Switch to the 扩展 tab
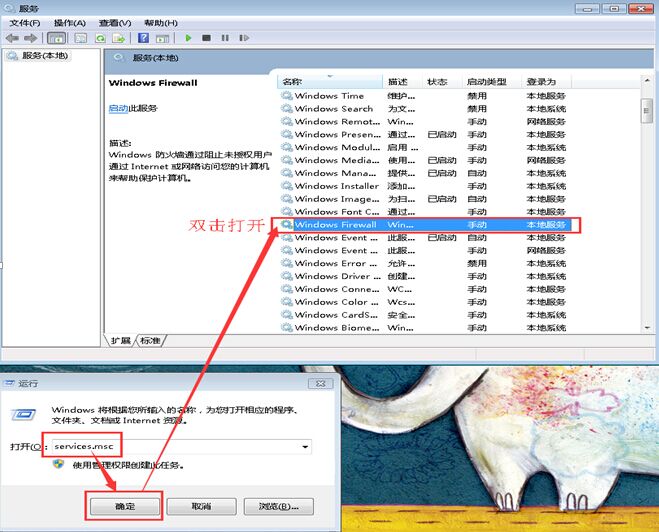The width and height of the screenshot is (659, 532). [x=121, y=340]
